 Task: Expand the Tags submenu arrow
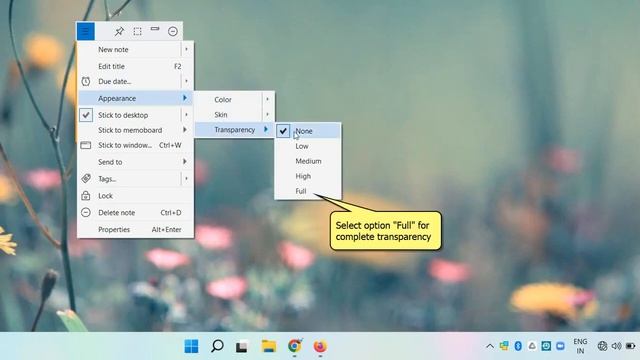(186, 178)
